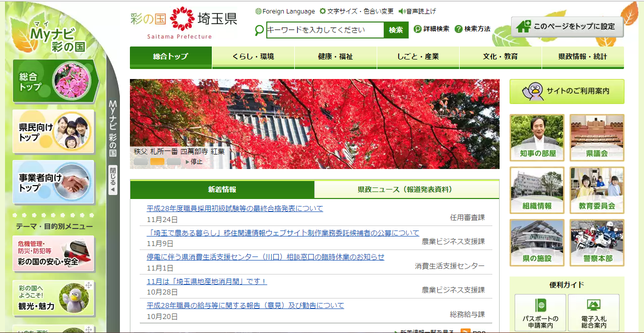Open the 健康・福祉 menu
Viewport: 644px width, 333px height.
tap(336, 57)
